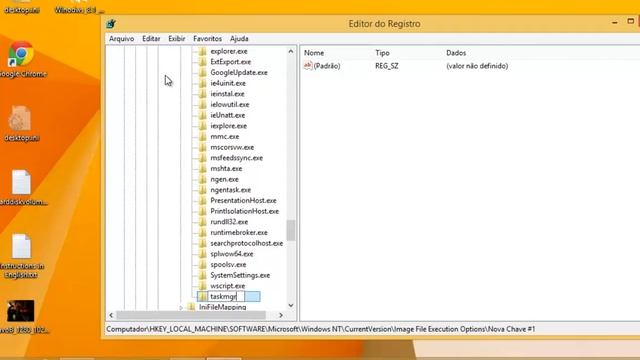Click the Nome column header
640x360 pixels.
314,53
